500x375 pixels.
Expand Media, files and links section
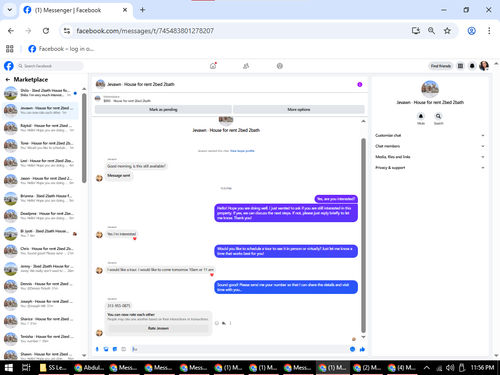(430, 157)
